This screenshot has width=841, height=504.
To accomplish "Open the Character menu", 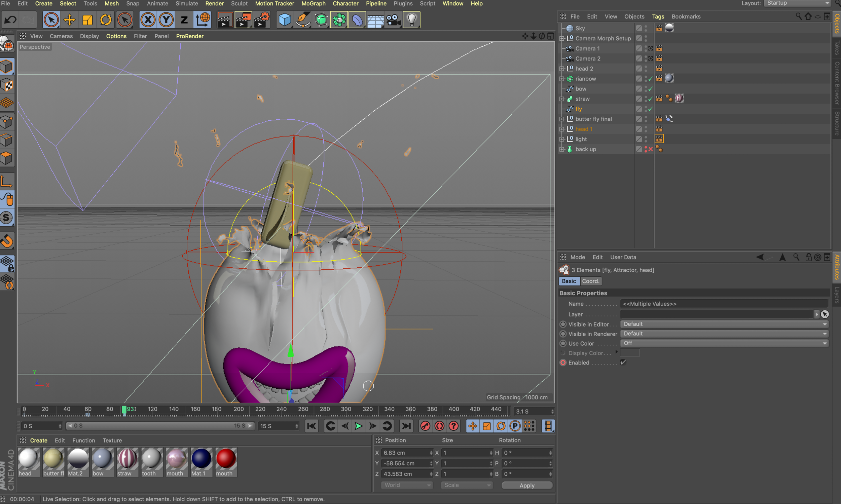I will point(345,3).
